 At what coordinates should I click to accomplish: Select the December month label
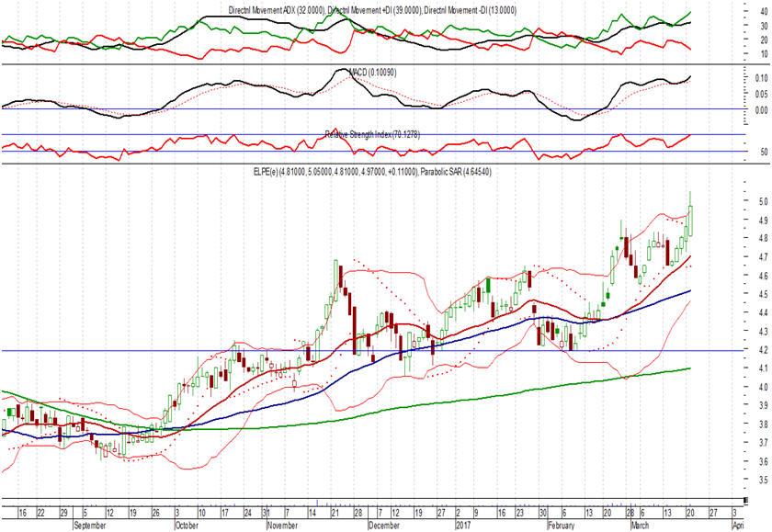[x=384, y=526]
